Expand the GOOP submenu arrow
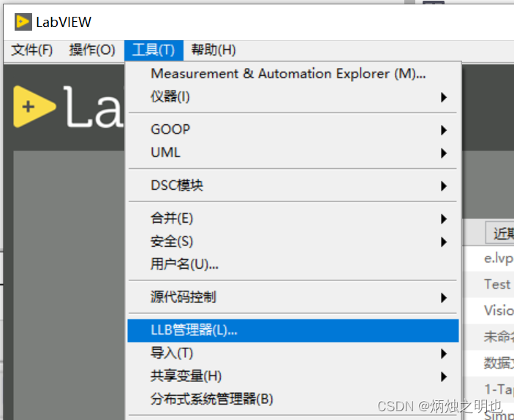514x420 pixels. click(x=444, y=130)
